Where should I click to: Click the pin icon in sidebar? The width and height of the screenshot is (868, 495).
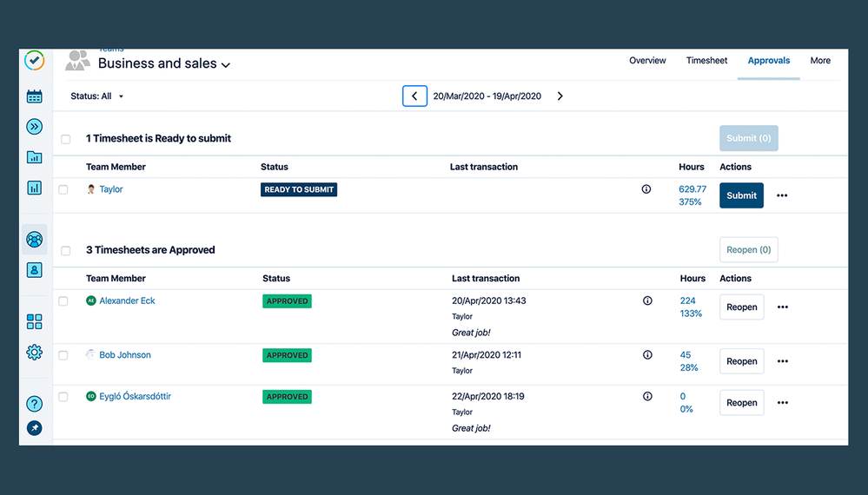tap(35, 428)
